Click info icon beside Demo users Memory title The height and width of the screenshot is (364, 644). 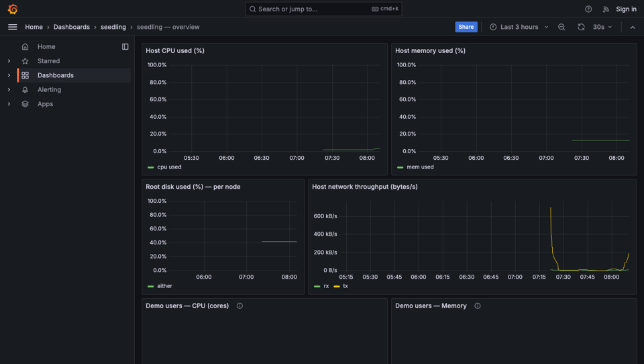[477, 306]
